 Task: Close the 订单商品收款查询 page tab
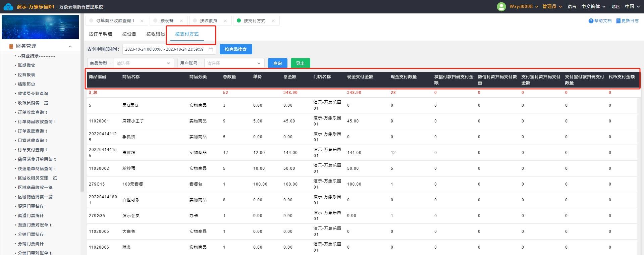coord(142,21)
